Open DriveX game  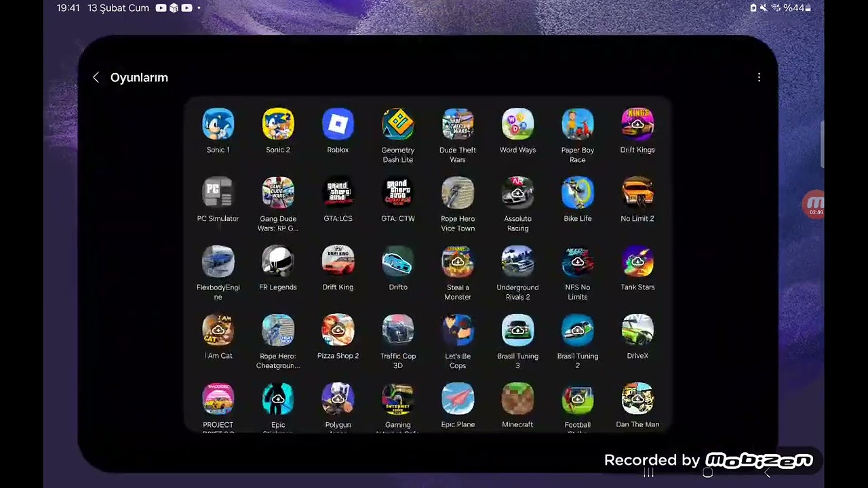pyautogui.click(x=637, y=330)
